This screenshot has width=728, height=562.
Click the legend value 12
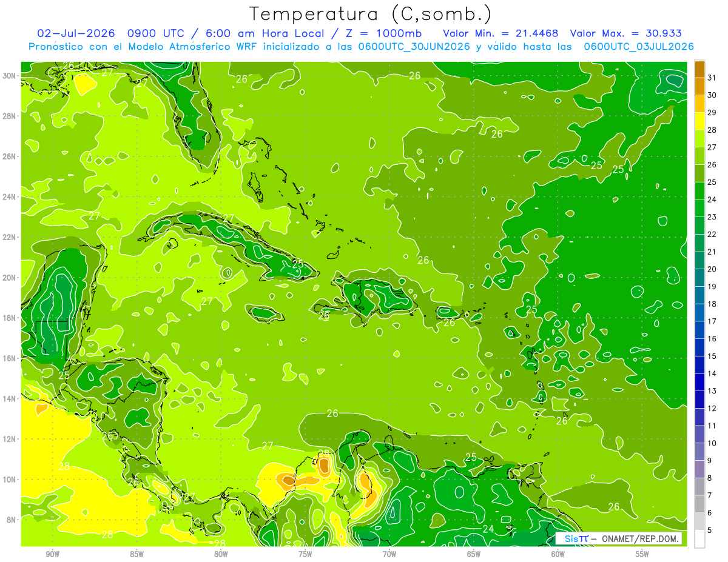pos(712,409)
